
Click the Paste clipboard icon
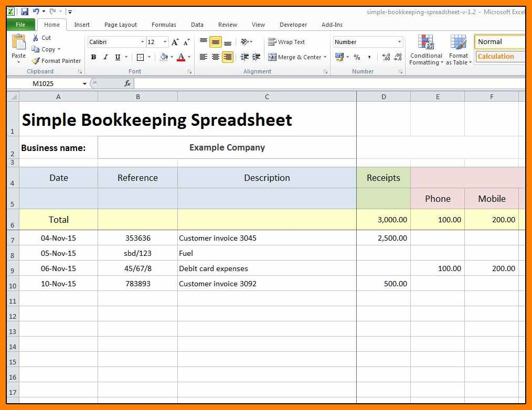pyautogui.click(x=18, y=42)
